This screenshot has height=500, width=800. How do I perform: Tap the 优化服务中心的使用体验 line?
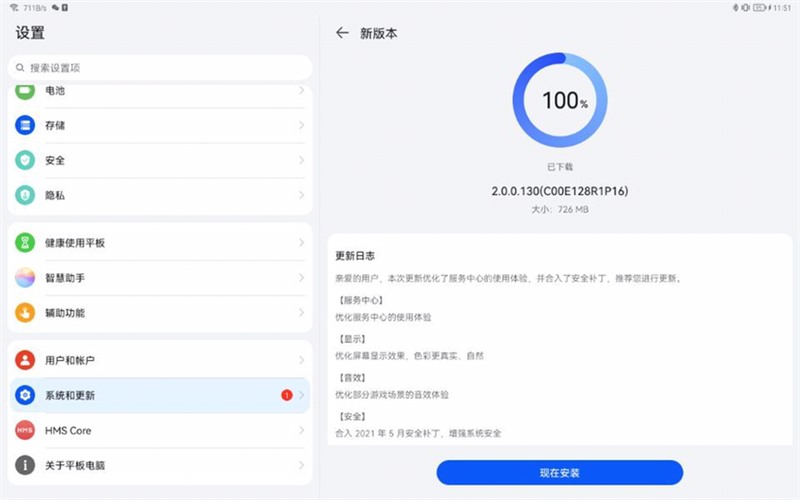click(x=383, y=317)
